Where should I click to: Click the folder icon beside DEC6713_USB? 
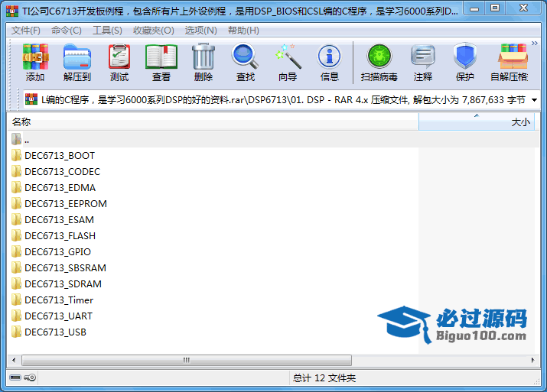pyautogui.click(x=16, y=332)
